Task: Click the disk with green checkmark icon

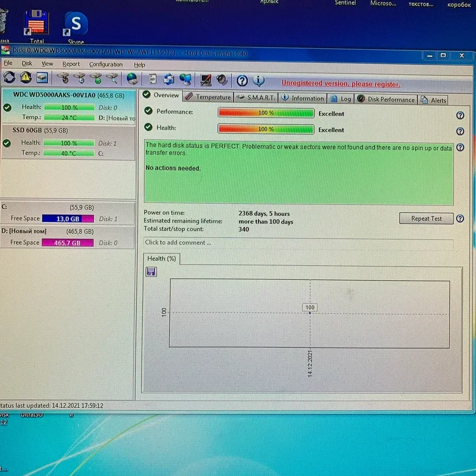Action: 96,78
